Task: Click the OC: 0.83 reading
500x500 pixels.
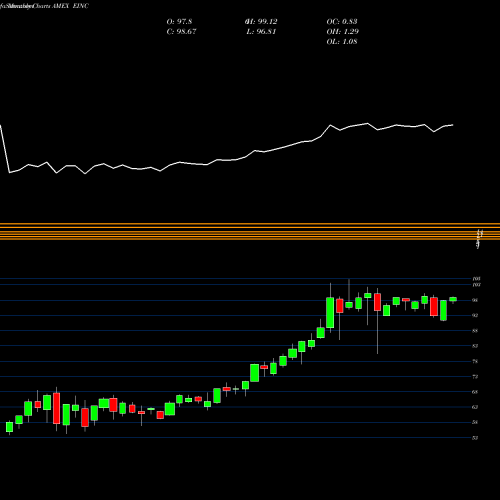Action: (342, 22)
